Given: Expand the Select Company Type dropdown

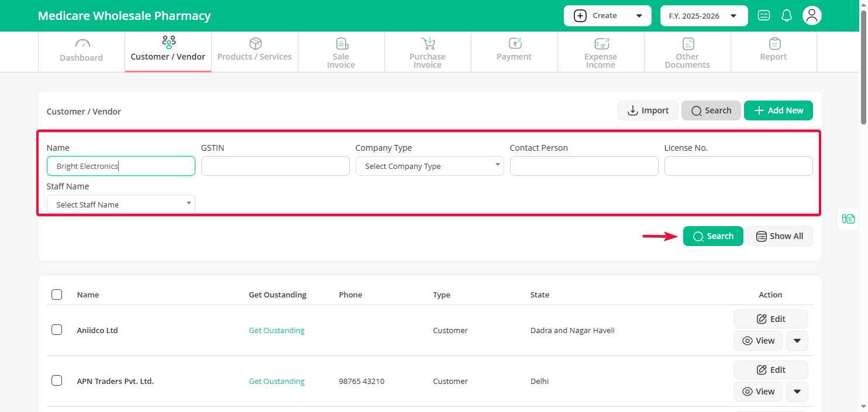Looking at the screenshot, I should 429,166.
